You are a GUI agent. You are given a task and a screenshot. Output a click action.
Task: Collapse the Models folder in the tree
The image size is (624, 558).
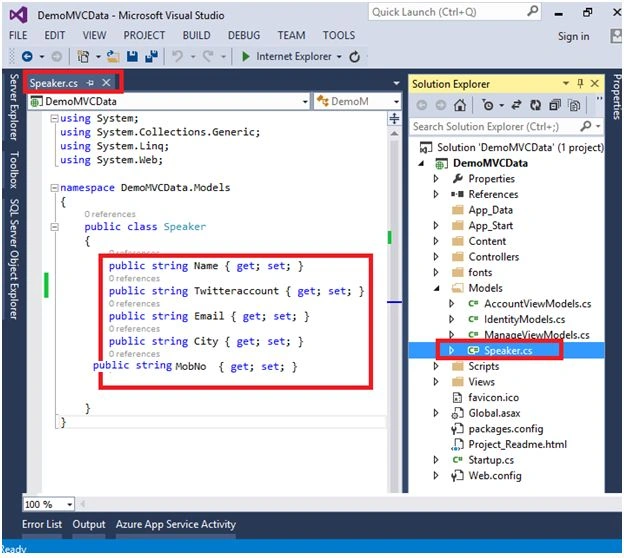tap(437, 288)
